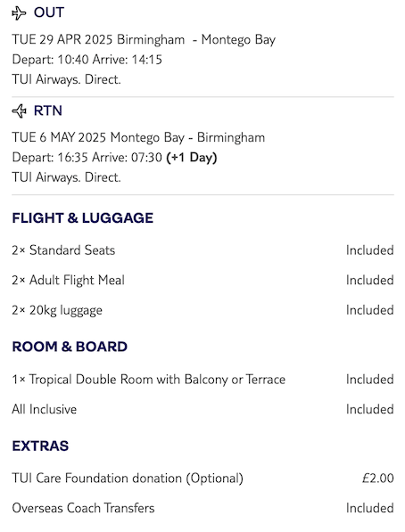
Task: Click the Montego Bay - Birmingham return route
Action: pyautogui.click(x=187, y=138)
